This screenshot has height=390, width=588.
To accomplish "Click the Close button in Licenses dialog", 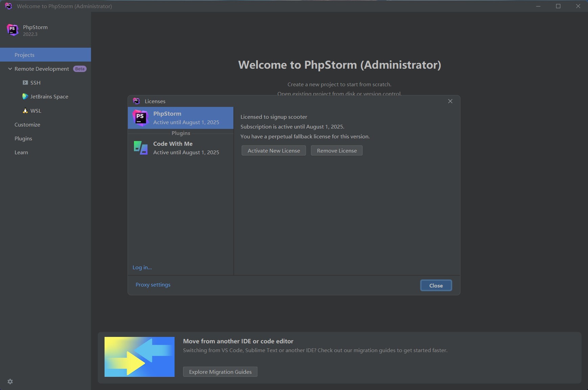I will (436, 285).
